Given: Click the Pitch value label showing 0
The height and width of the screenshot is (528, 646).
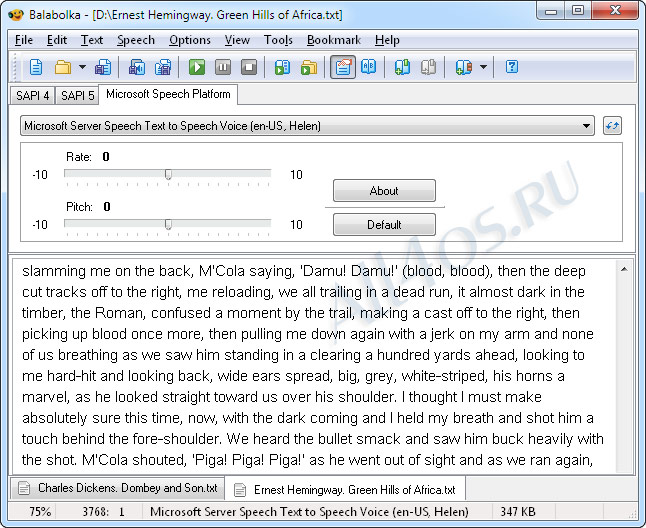Looking at the screenshot, I should [107, 206].
